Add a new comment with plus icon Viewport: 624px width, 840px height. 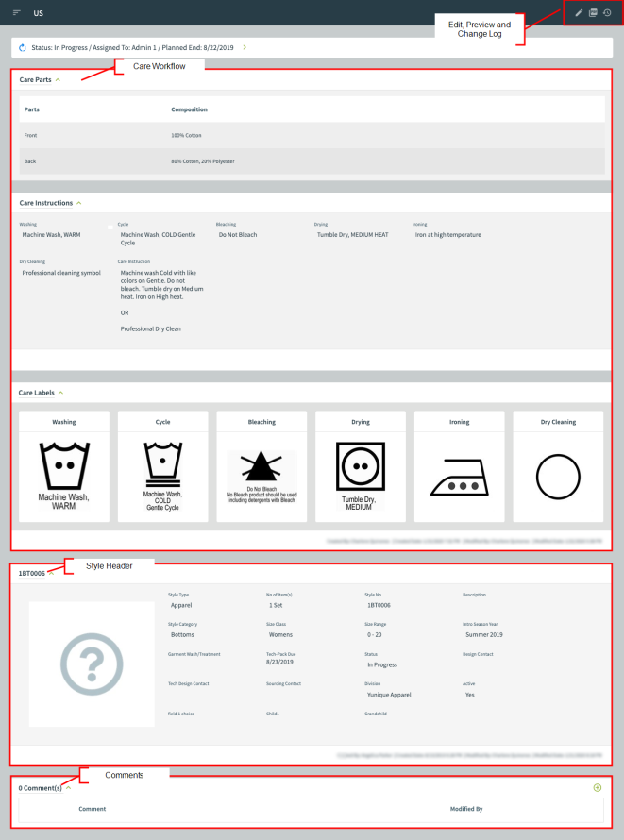tap(597, 787)
